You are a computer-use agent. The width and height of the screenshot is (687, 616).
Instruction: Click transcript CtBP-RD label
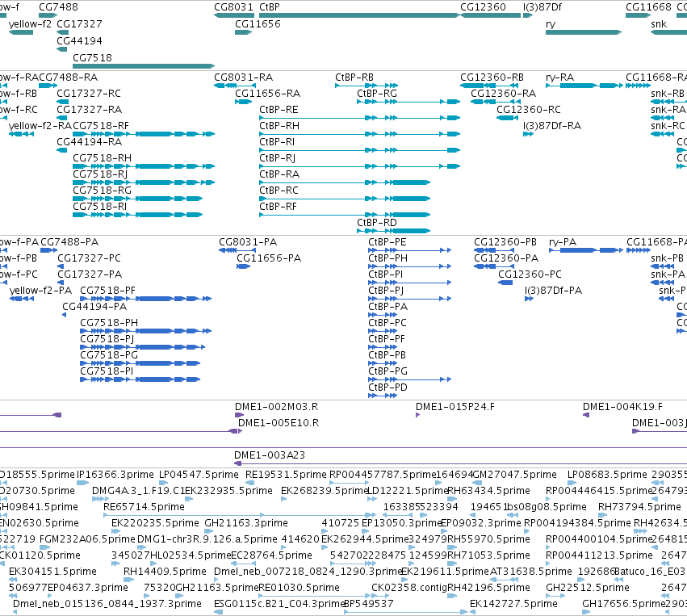(377, 223)
